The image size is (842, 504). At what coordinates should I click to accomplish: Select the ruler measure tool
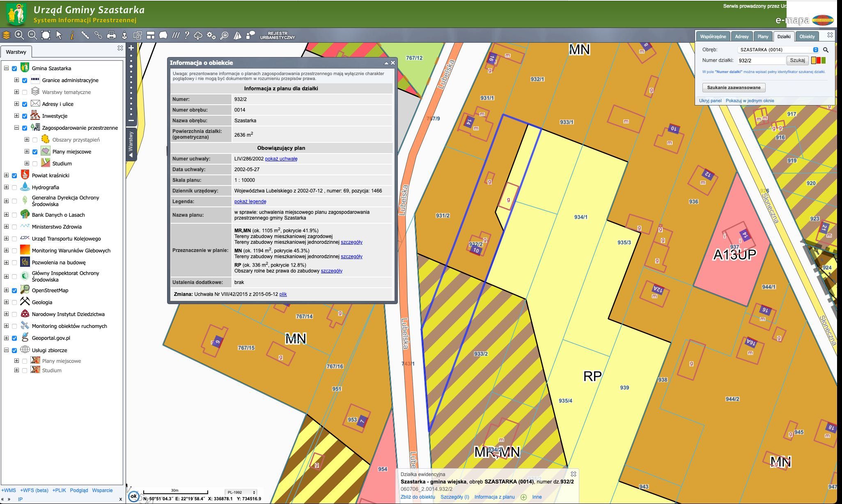[85, 35]
